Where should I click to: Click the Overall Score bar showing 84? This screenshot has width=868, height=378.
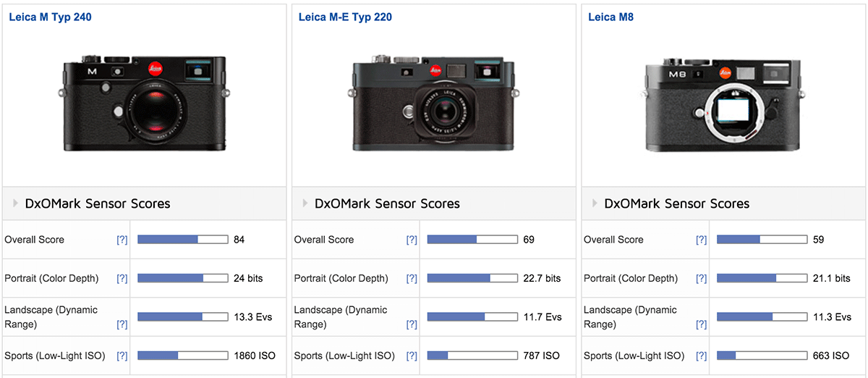point(182,240)
